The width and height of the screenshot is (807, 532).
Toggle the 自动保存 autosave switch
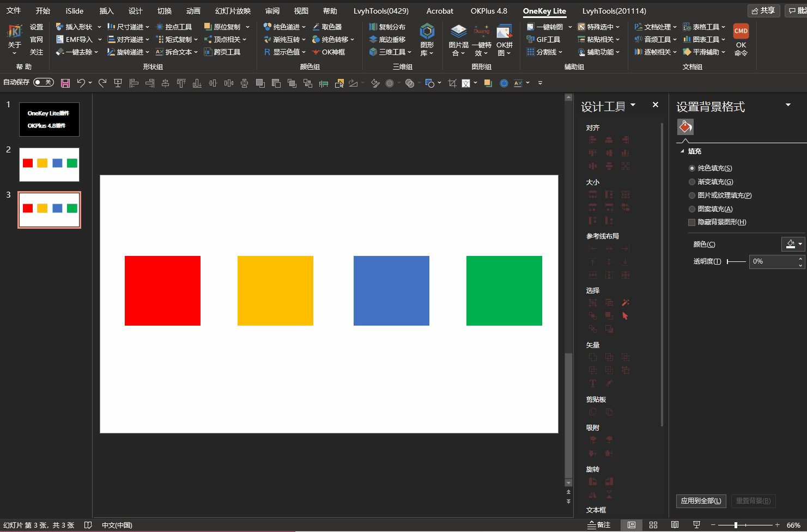click(x=43, y=82)
